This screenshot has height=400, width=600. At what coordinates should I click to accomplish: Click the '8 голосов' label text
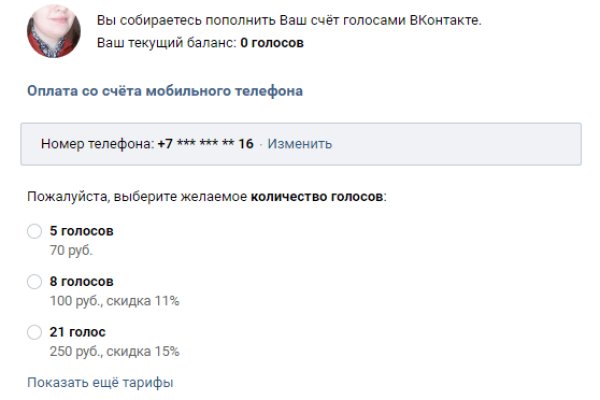click(x=81, y=282)
